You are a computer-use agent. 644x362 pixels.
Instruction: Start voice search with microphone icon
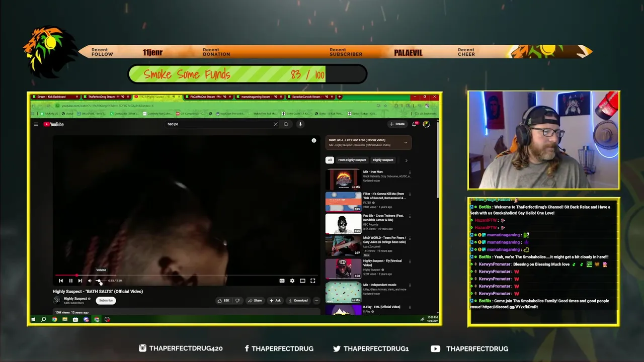[300, 124]
